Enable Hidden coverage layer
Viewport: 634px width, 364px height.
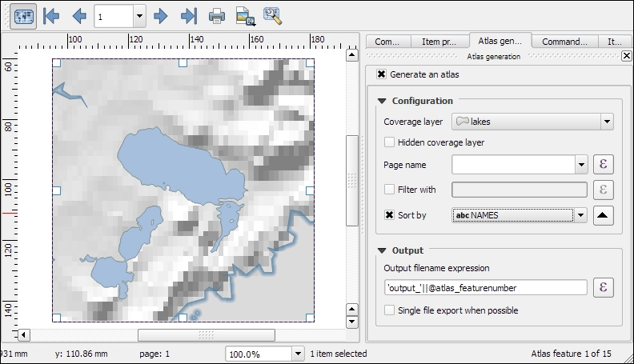(x=389, y=142)
